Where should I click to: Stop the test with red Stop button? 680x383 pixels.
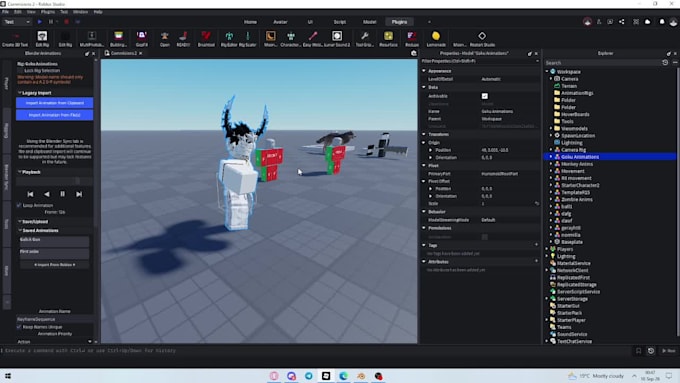[x=66, y=22]
